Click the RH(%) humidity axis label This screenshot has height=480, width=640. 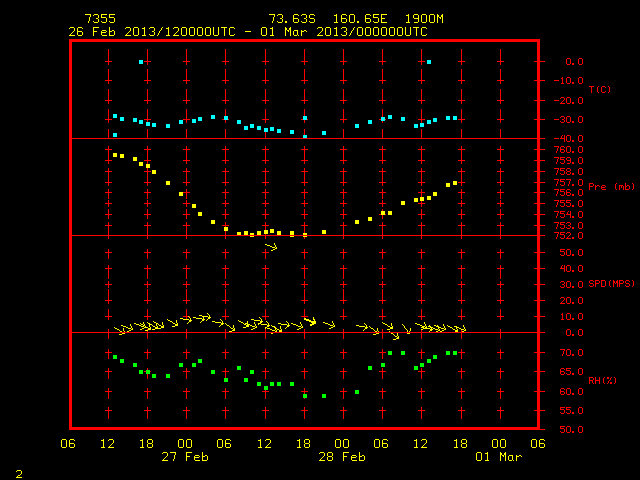(602, 380)
